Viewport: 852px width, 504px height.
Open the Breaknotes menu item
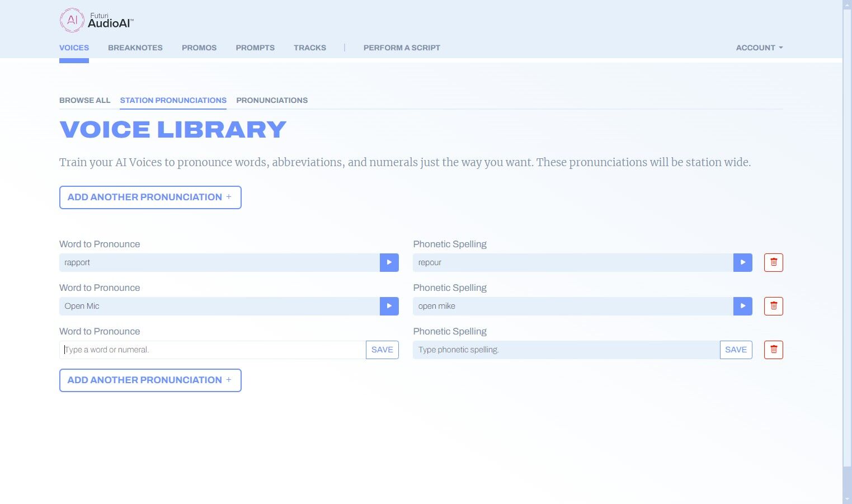(x=135, y=48)
